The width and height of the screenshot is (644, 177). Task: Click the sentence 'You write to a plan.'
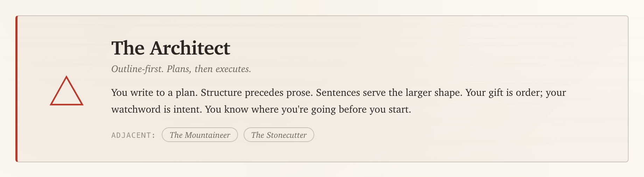pyautogui.click(x=154, y=93)
